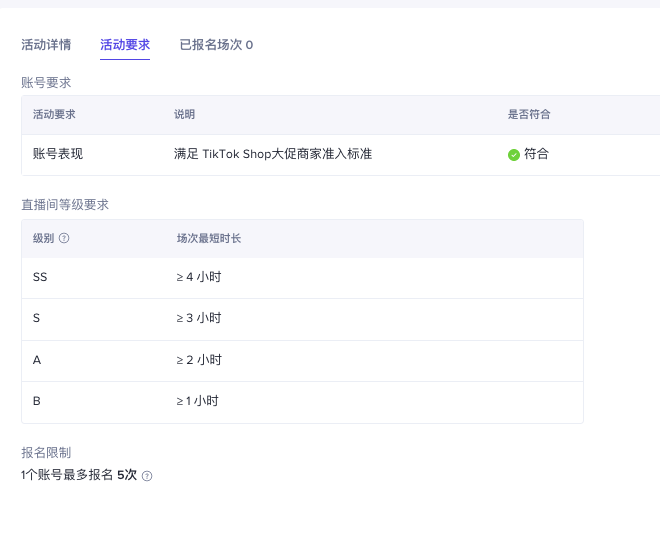Screen dimensions: 660x541
Task: Click the help icon after 5次 limit
Action: click(x=147, y=476)
